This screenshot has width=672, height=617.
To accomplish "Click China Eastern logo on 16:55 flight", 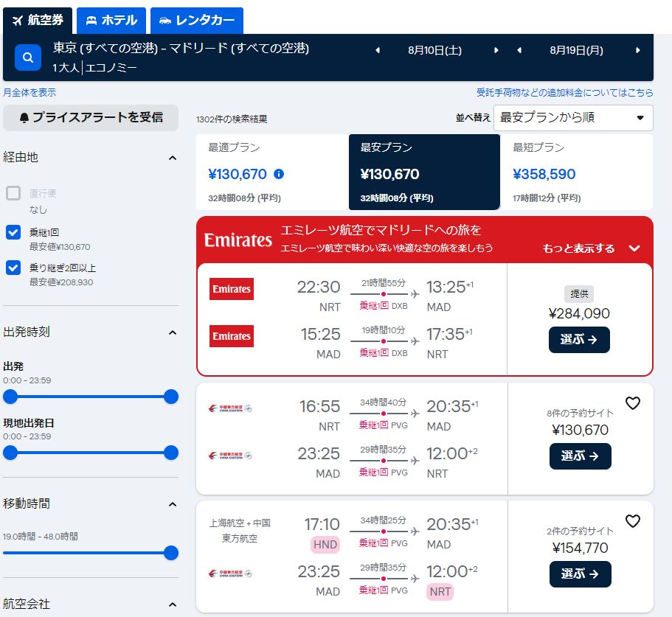I will (230, 408).
